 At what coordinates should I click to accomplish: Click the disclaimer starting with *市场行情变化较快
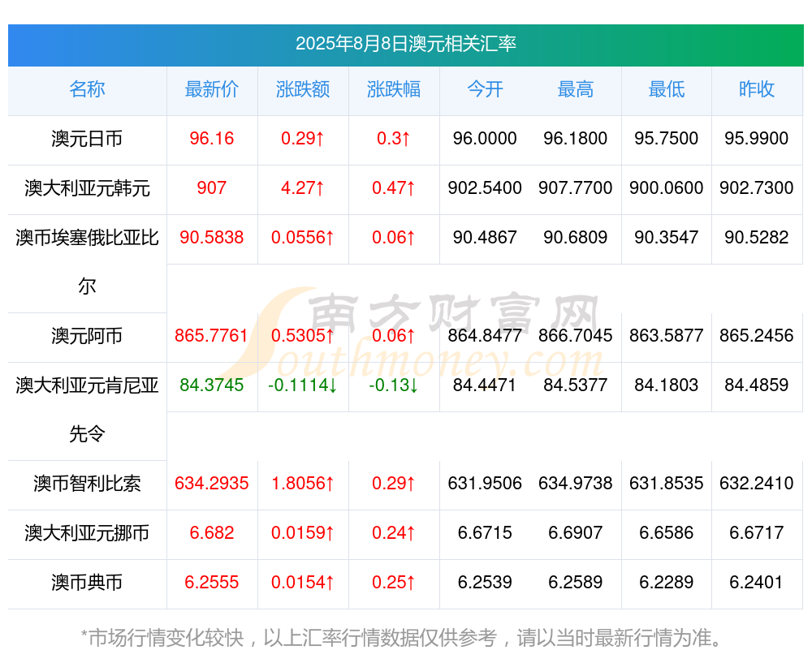pyautogui.click(x=402, y=638)
